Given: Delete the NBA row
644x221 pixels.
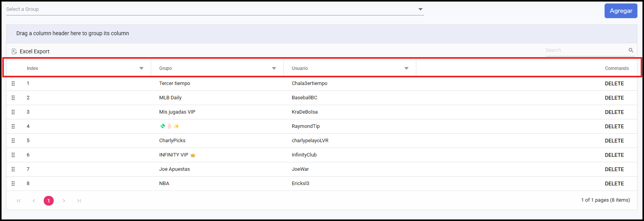Looking at the screenshot, I should click(x=614, y=184).
